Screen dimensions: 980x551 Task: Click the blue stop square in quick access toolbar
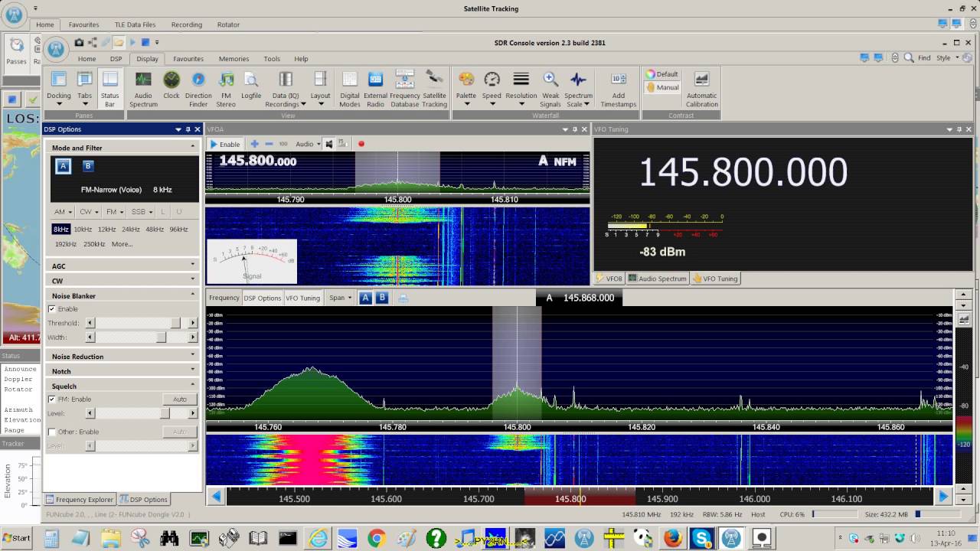[145, 42]
